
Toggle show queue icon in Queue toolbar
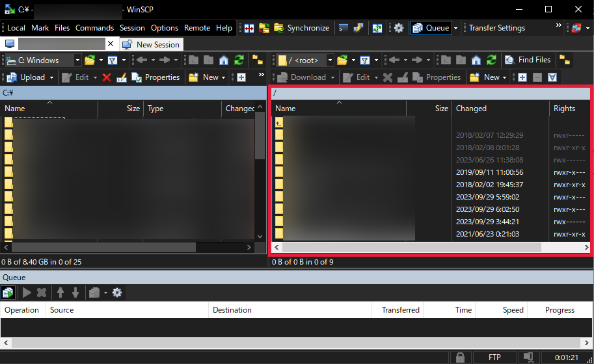coord(8,292)
